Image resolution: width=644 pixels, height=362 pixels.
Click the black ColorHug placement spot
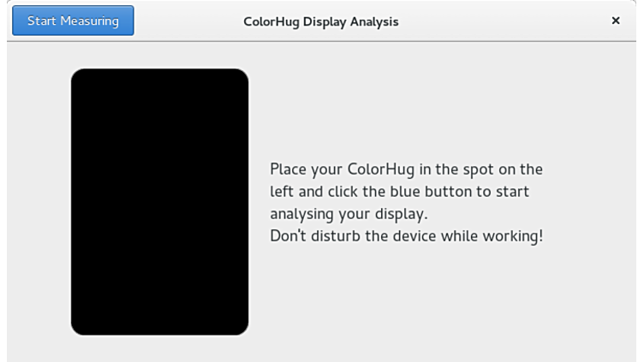(x=159, y=202)
